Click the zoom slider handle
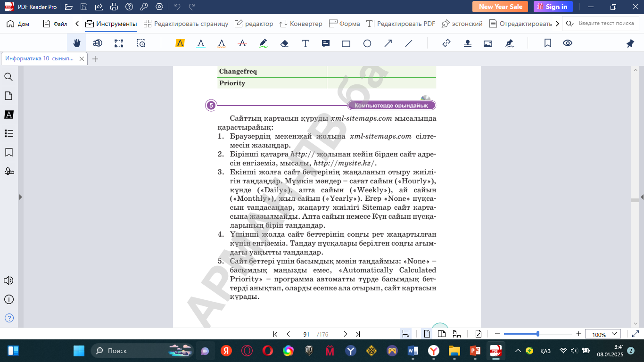Image resolution: width=644 pixels, height=362 pixels. click(538, 334)
